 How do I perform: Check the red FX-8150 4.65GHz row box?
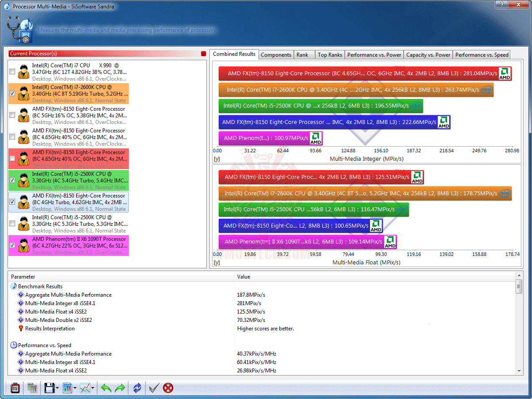pos(12,159)
